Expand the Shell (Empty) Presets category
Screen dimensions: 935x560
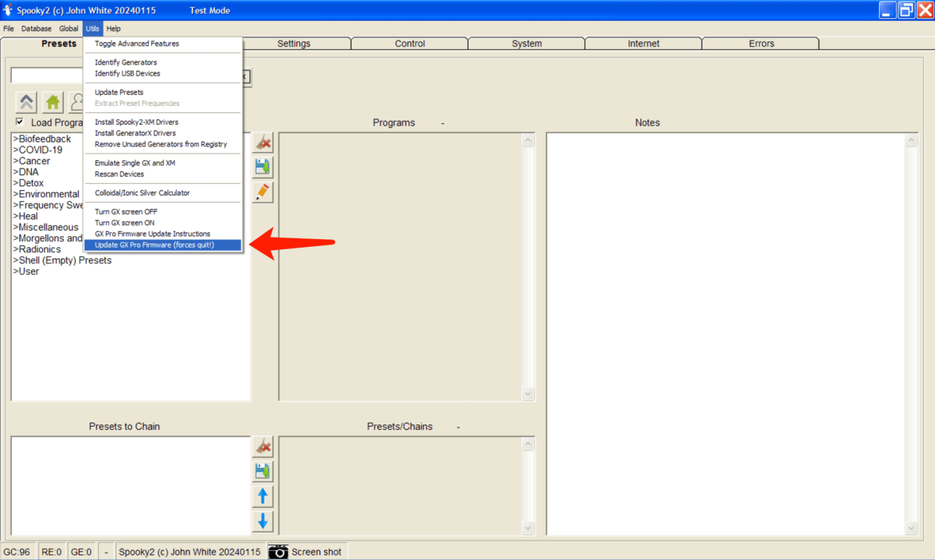pos(62,260)
